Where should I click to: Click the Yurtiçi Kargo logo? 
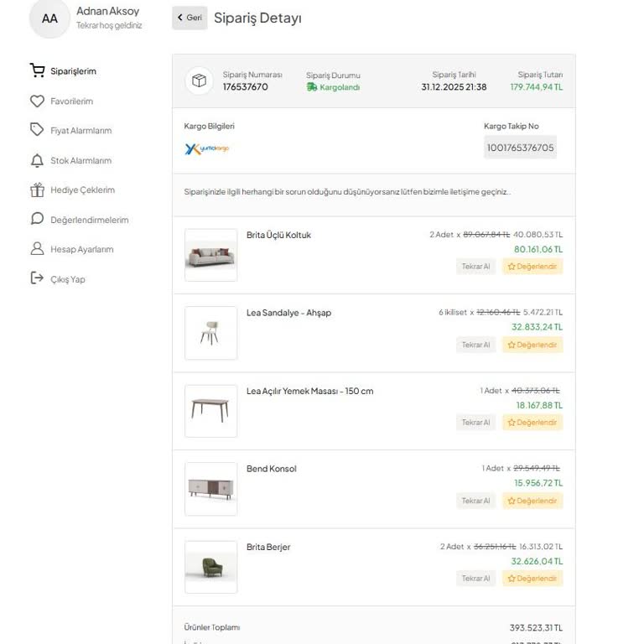[x=206, y=148]
